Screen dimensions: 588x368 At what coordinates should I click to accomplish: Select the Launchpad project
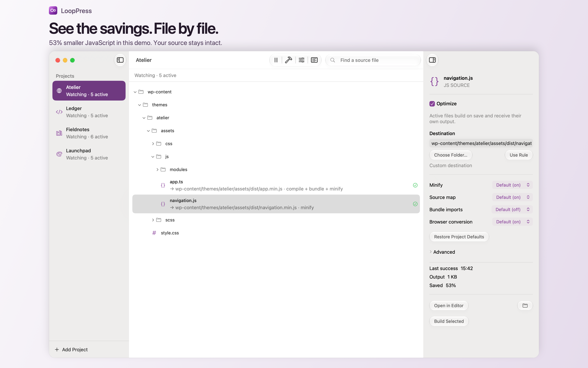89,154
